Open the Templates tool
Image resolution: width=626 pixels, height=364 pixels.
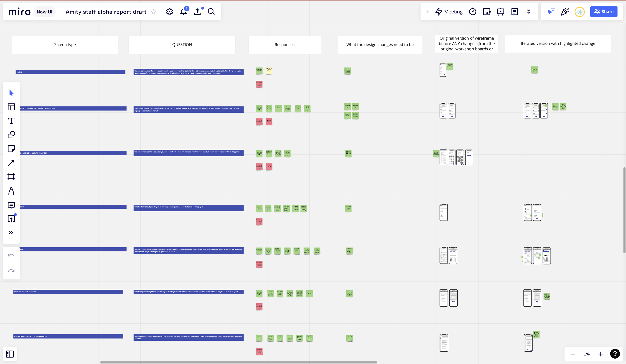(11, 107)
